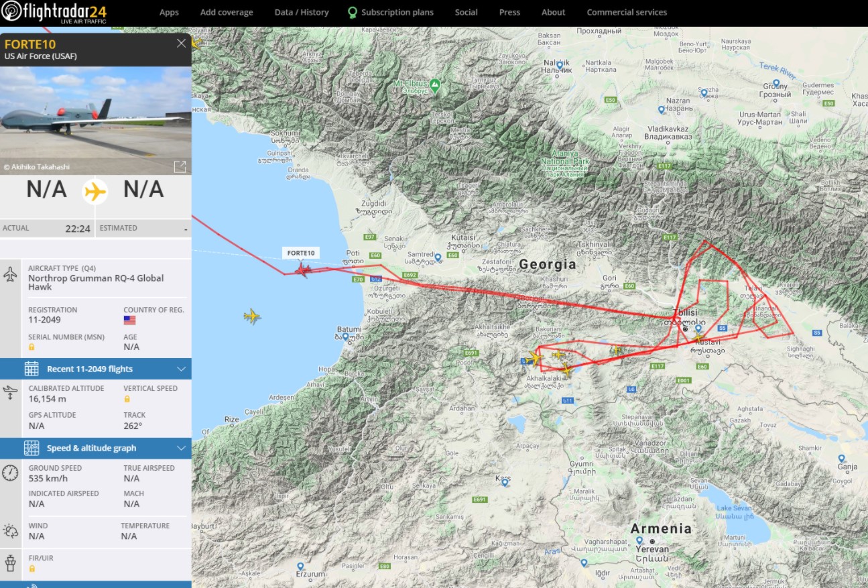Go to Subscription plans
Screen dimensions: 868x588
pyautogui.click(x=397, y=12)
